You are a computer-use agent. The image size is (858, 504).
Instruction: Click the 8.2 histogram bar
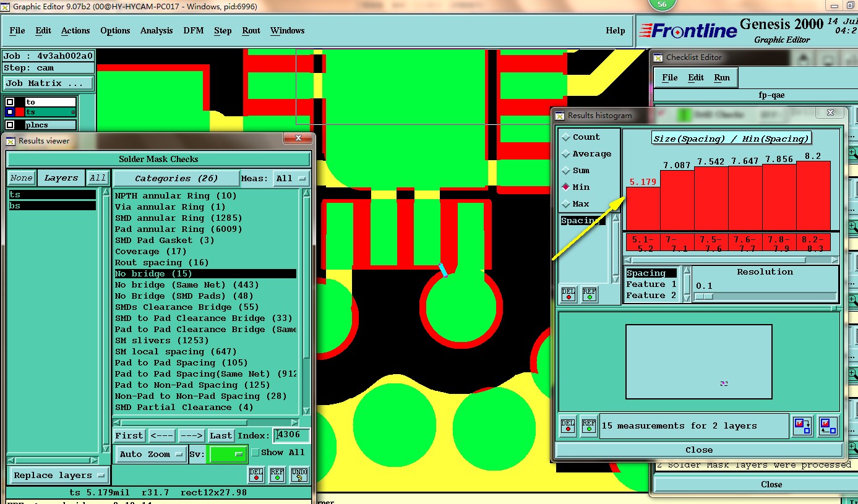(x=813, y=195)
